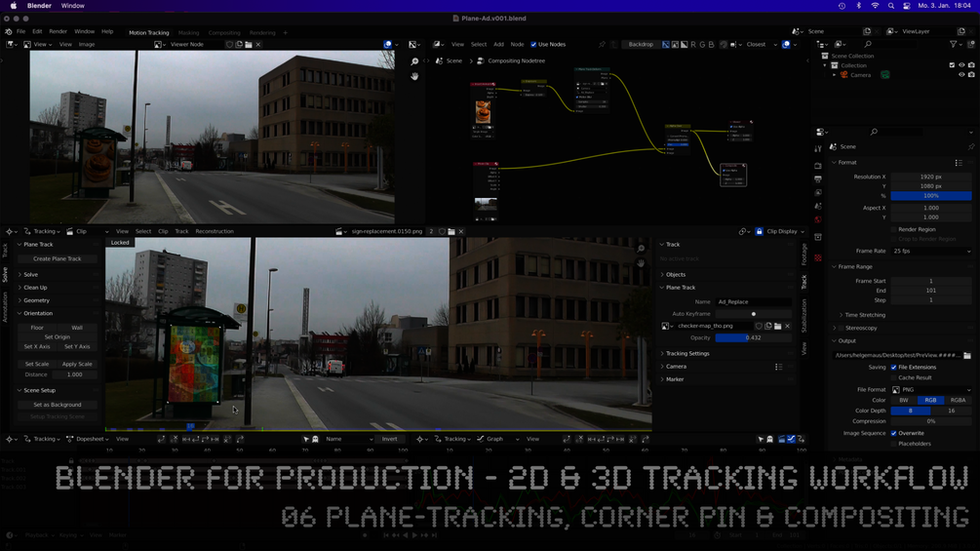980x551 pixels.
Task: Toggle Collection exclude checkbox in outliner
Action: 952,65
